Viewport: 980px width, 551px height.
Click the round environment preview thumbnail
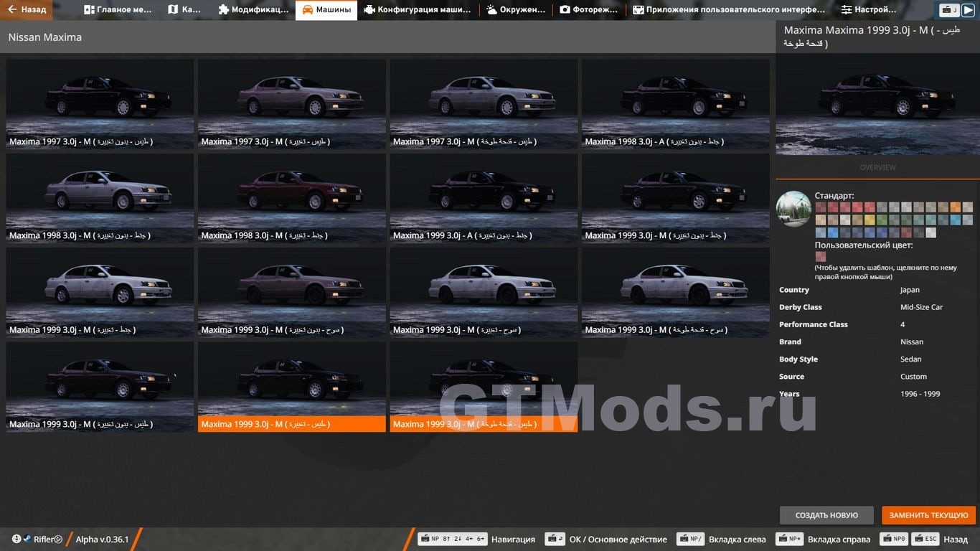tap(793, 209)
